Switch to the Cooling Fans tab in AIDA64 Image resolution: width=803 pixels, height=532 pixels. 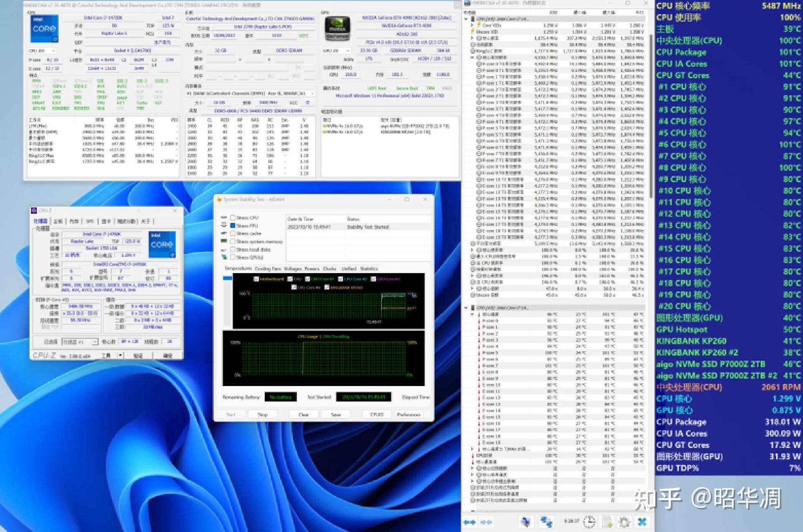click(x=268, y=269)
